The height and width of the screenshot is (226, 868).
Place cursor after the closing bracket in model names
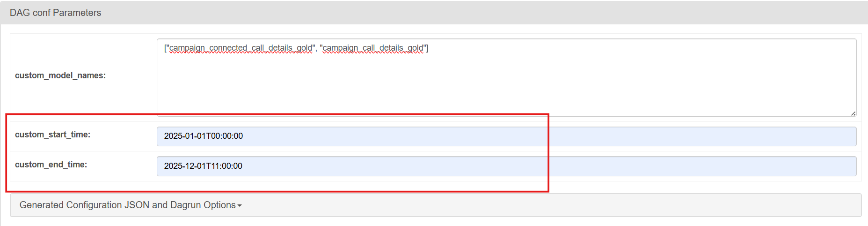coord(429,48)
